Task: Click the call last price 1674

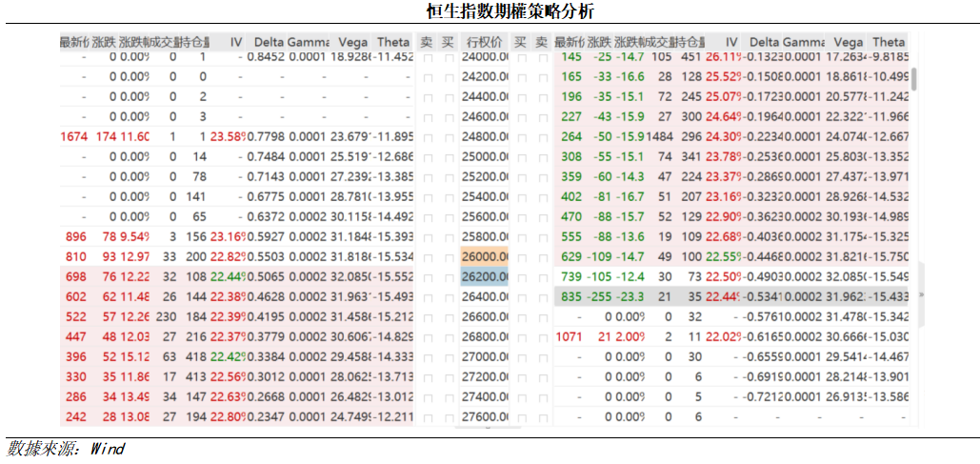Action: (x=73, y=137)
